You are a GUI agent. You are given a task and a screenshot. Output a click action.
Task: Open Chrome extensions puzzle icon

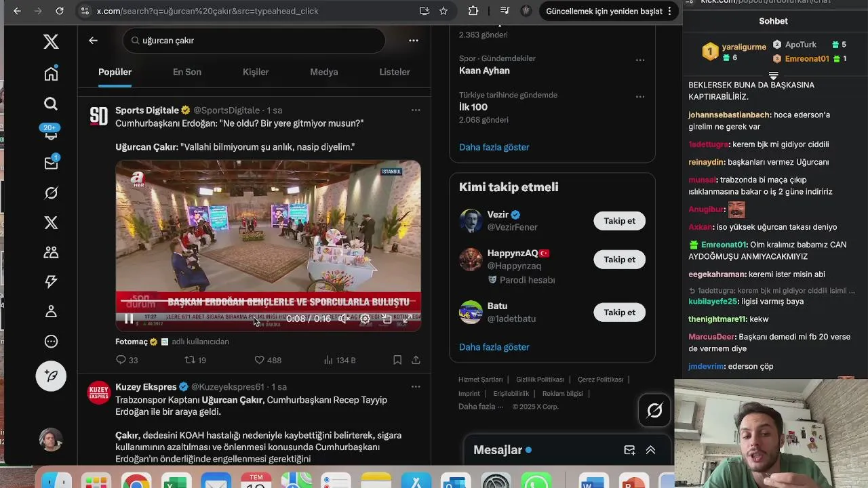[473, 11]
